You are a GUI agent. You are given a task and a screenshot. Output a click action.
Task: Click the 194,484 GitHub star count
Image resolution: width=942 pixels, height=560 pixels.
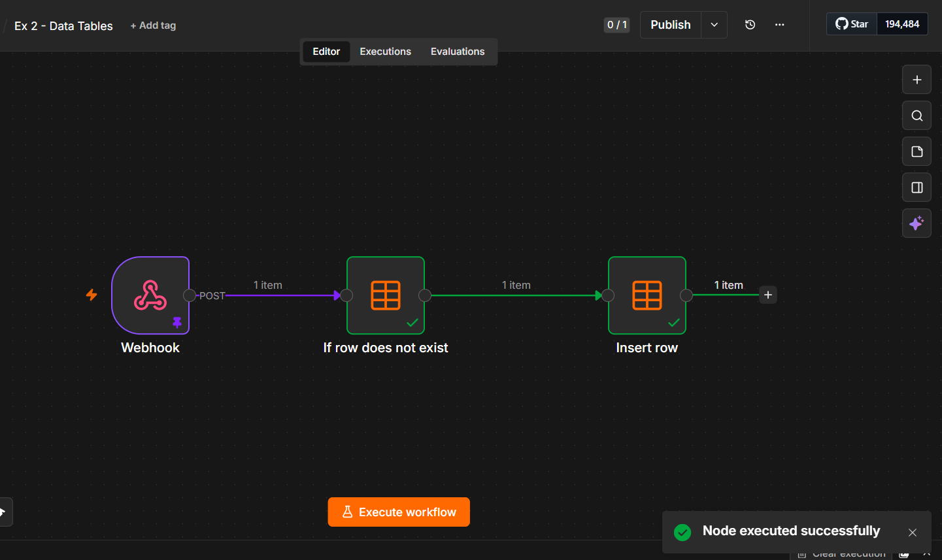[x=902, y=24]
